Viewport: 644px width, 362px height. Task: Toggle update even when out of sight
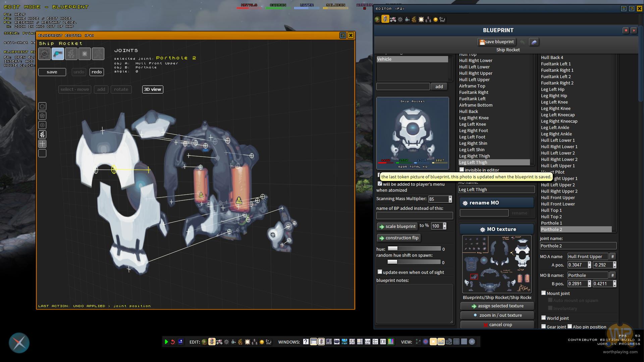coord(380,272)
